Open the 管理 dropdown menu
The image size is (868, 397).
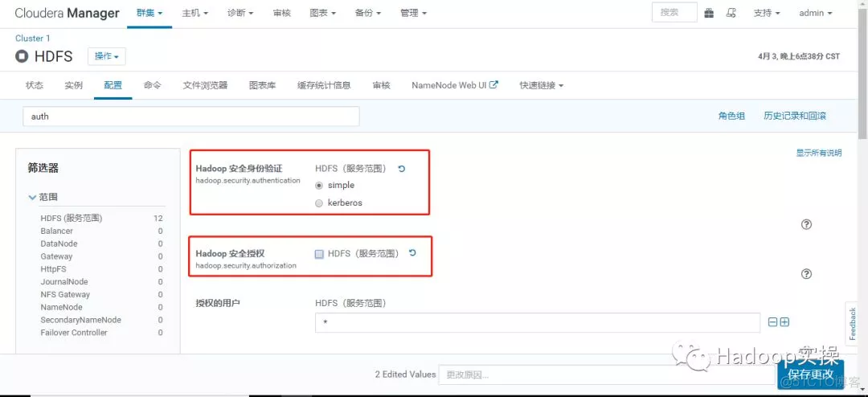coord(414,13)
